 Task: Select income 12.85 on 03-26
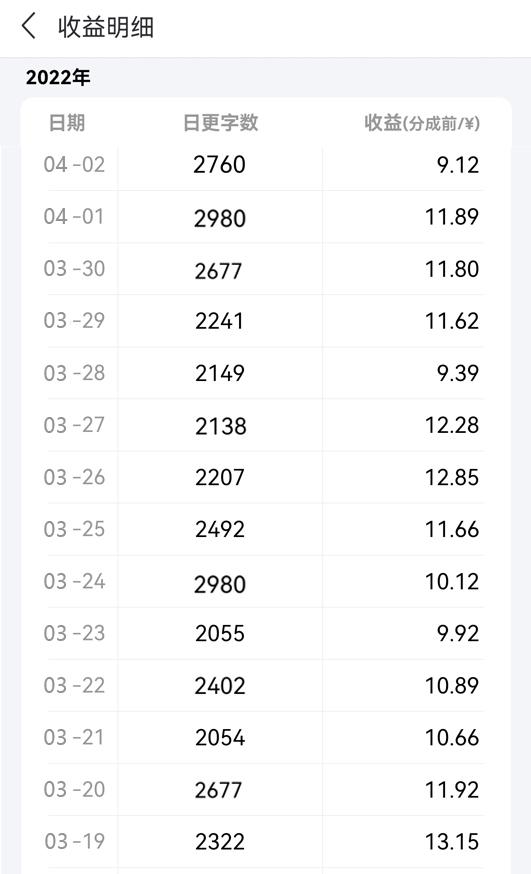[x=452, y=477]
